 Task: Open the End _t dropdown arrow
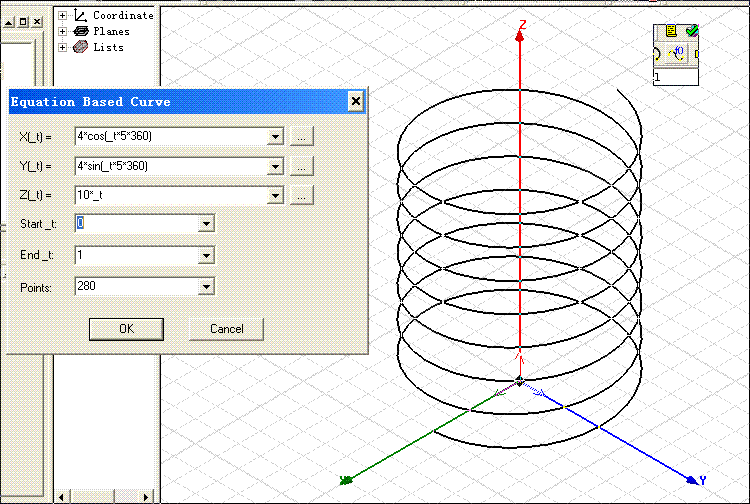coord(206,256)
